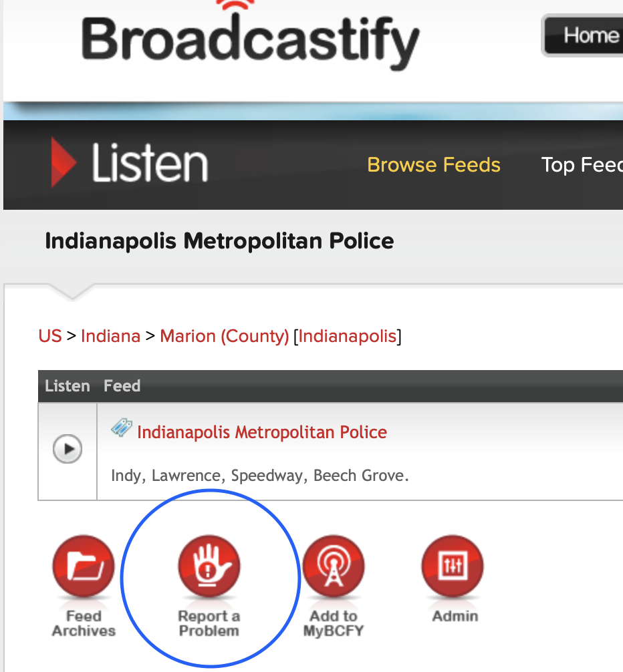
Task: Click the tag icon beside the feed name
Action: [x=121, y=428]
